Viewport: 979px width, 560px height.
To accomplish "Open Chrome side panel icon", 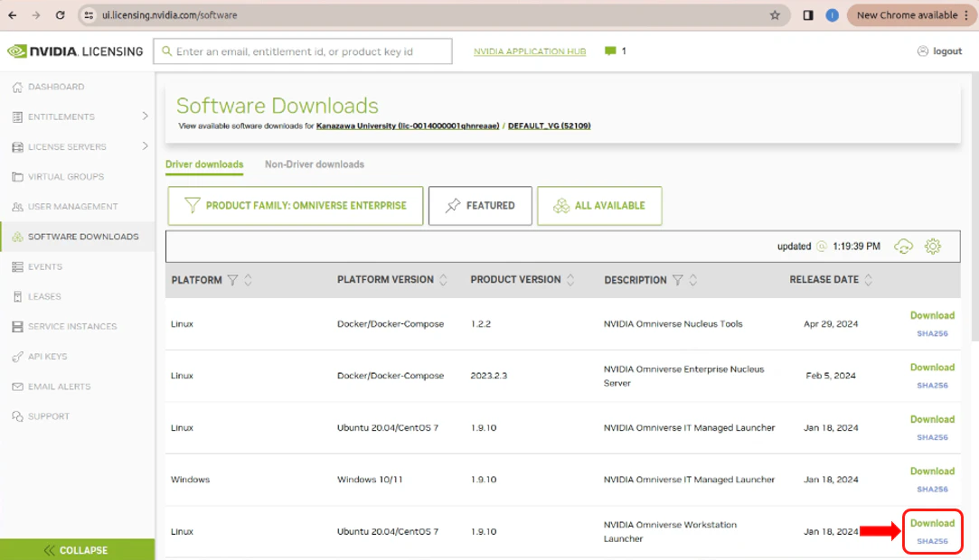I will 808,15.
